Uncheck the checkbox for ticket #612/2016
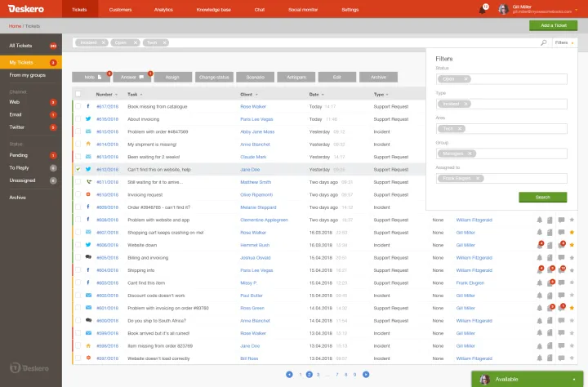Image resolution: width=588 pixels, height=387 pixels. [x=78, y=169]
